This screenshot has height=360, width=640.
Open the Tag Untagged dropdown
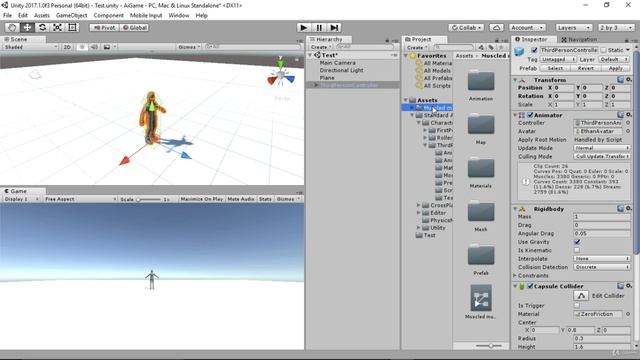pos(558,59)
